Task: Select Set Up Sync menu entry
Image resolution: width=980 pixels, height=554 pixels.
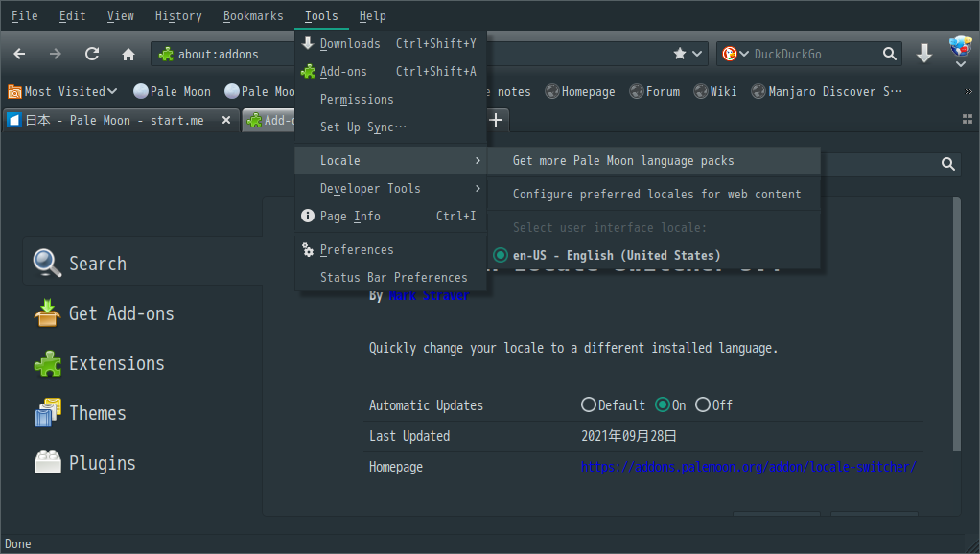Action: pos(390,127)
